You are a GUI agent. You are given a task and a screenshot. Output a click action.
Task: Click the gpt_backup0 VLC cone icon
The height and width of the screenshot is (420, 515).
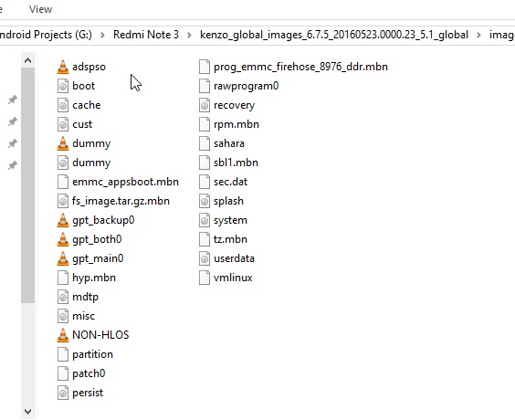[63, 220]
